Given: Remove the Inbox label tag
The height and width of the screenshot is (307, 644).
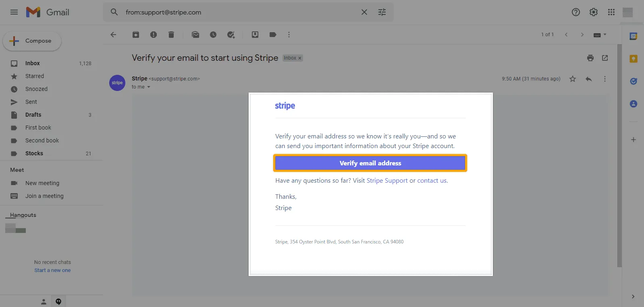Looking at the screenshot, I should pyautogui.click(x=300, y=58).
